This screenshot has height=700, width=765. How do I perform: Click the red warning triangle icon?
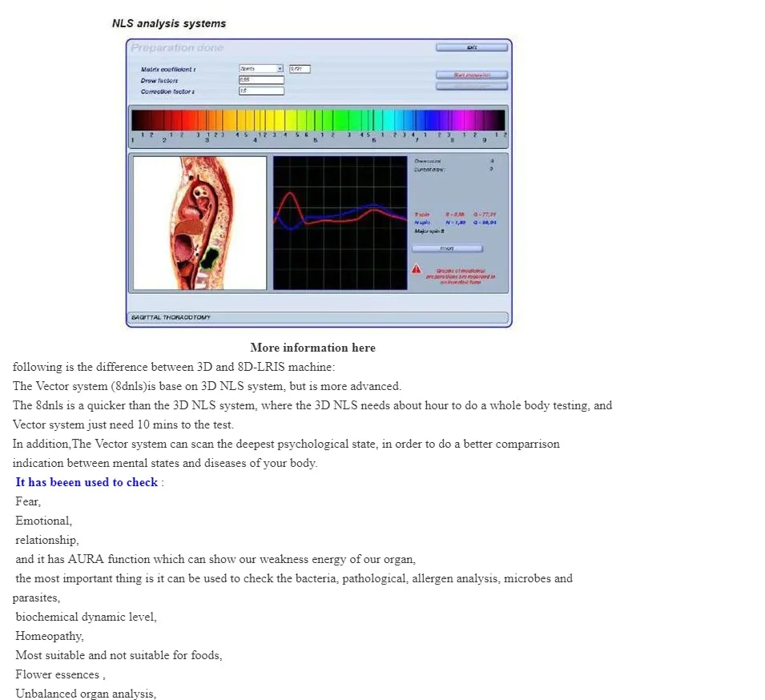coord(417,269)
